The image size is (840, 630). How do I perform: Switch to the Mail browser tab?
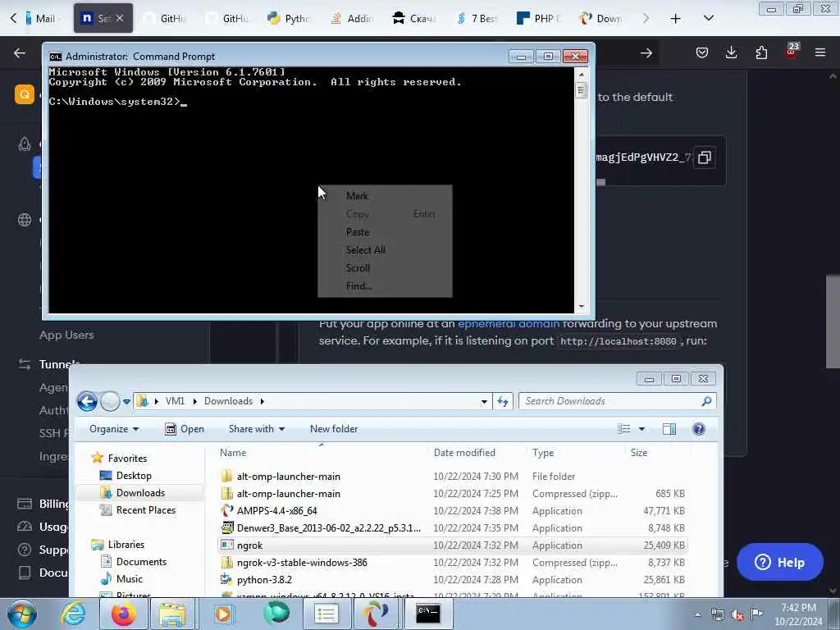click(42, 19)
